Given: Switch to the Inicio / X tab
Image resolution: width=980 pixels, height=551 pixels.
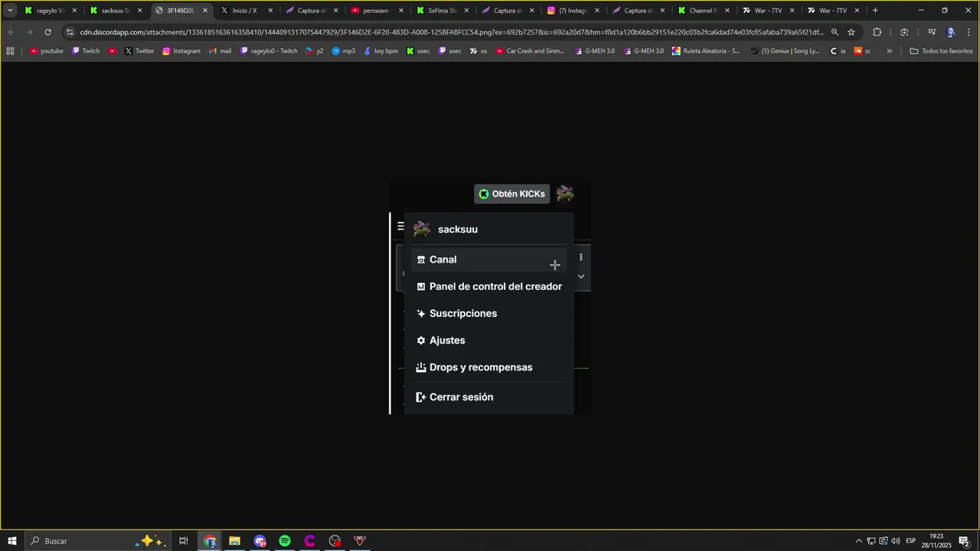Looking at the screenshot, I should 245,11.
